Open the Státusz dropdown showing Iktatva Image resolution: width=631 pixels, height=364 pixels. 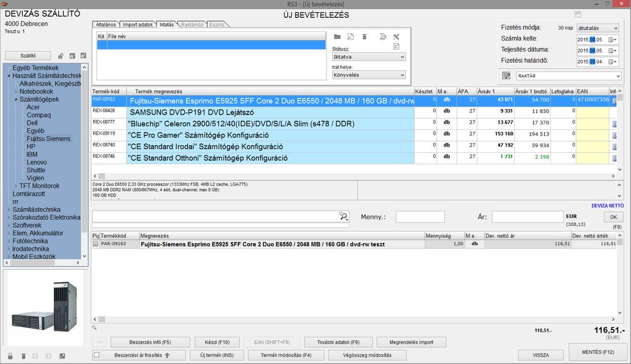pyautogui.click(x=368, y=57)
